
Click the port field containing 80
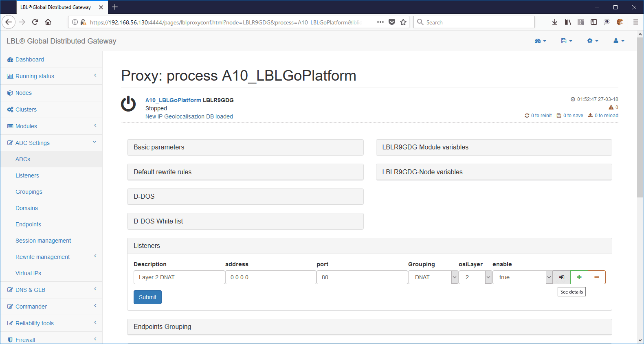362,277
